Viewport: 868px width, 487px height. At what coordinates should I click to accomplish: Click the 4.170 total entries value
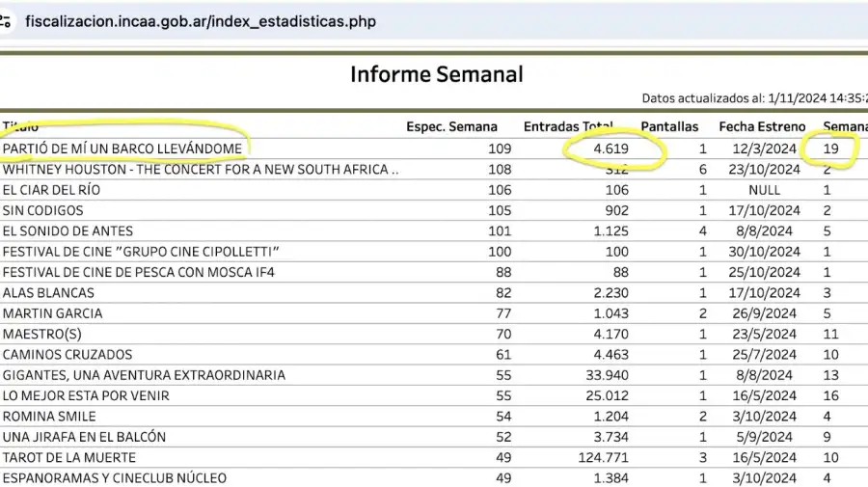[x=611, y=334]
